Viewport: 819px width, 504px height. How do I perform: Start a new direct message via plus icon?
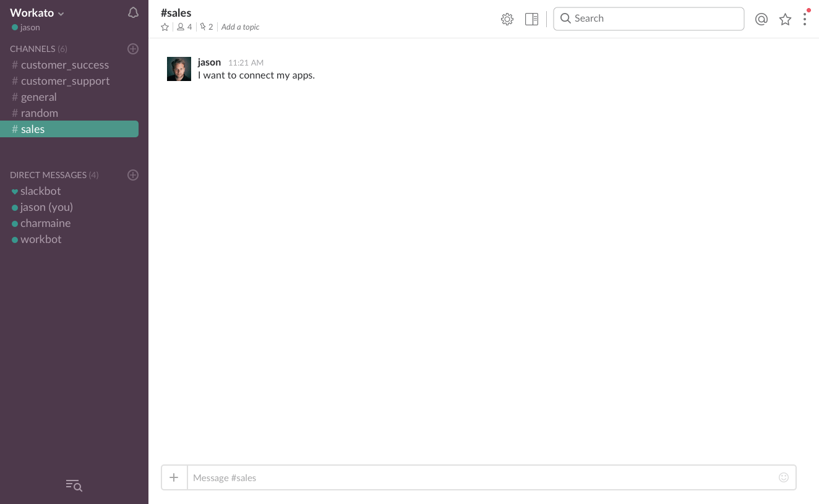point(133,175)
